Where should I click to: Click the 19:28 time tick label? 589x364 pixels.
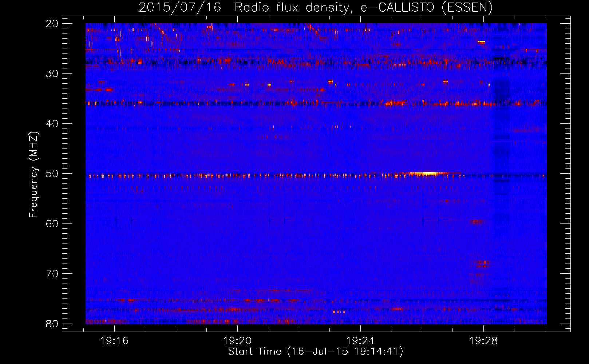click(x=483, y=341)
